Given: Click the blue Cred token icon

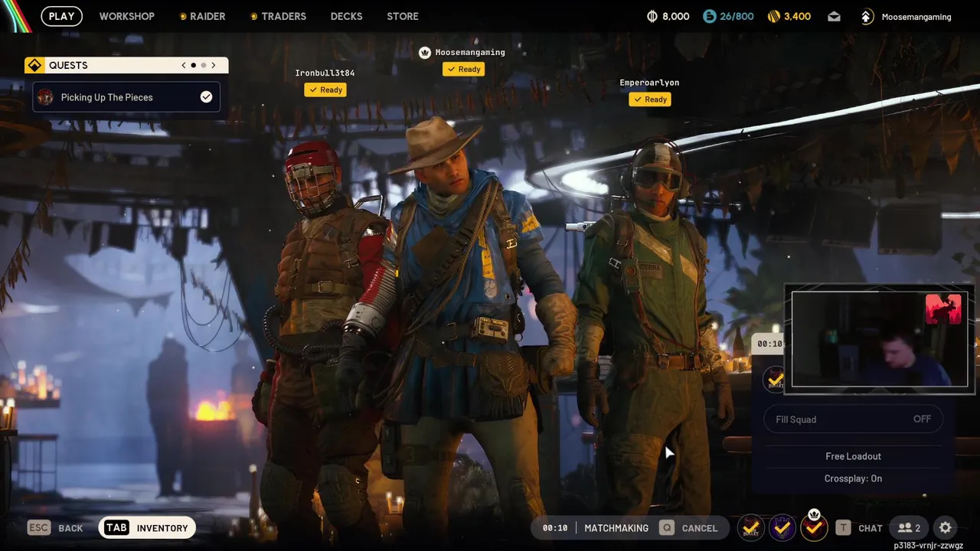Looking at the screenshot, I should point(710,16).
